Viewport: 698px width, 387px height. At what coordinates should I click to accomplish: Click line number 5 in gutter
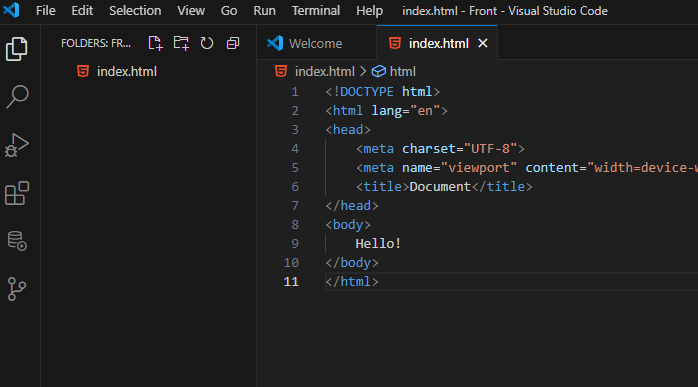295,168
